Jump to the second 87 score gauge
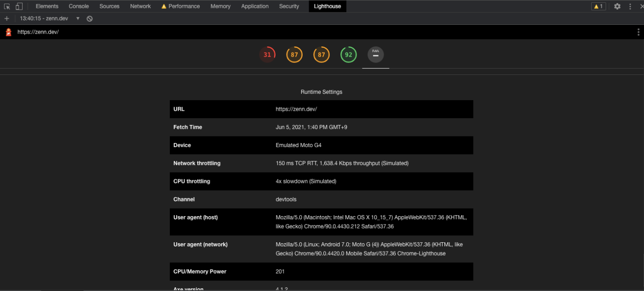This screenshot has width=644, height=291. 322,55
